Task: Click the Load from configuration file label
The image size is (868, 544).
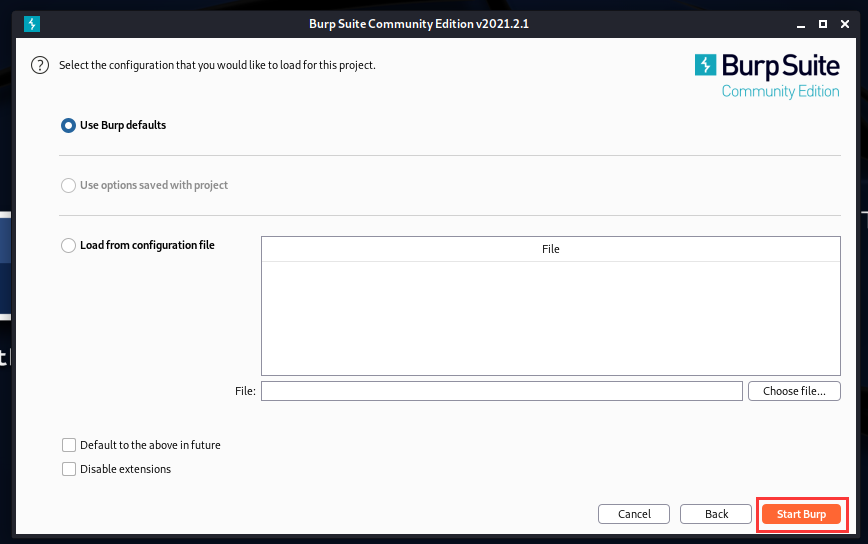Action: (147, 245)
